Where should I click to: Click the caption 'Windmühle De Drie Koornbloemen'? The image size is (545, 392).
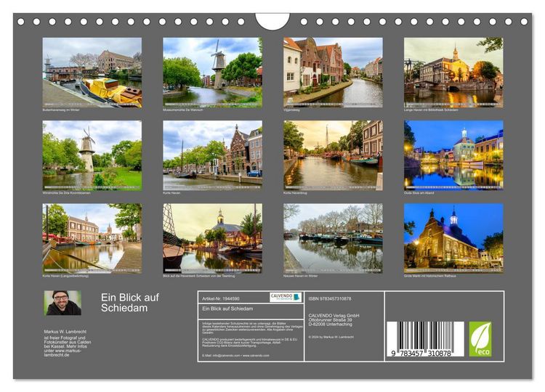coord(66,192)
